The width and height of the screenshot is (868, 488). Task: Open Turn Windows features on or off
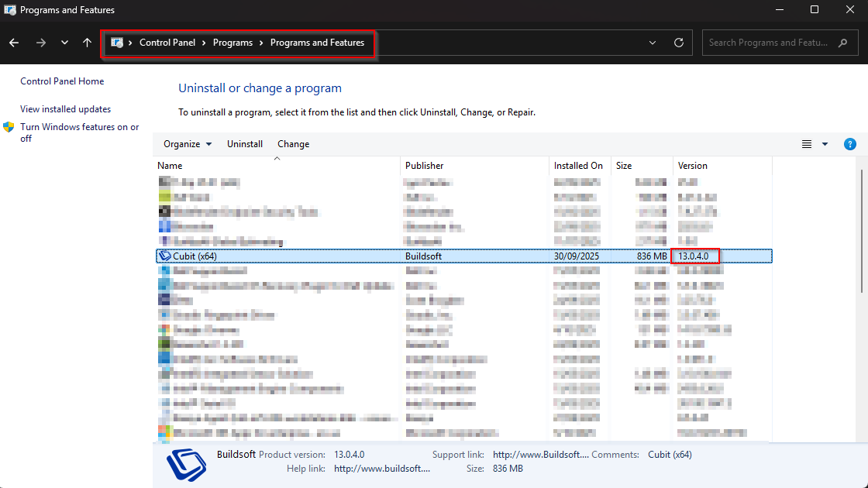[x=80, y=132]
